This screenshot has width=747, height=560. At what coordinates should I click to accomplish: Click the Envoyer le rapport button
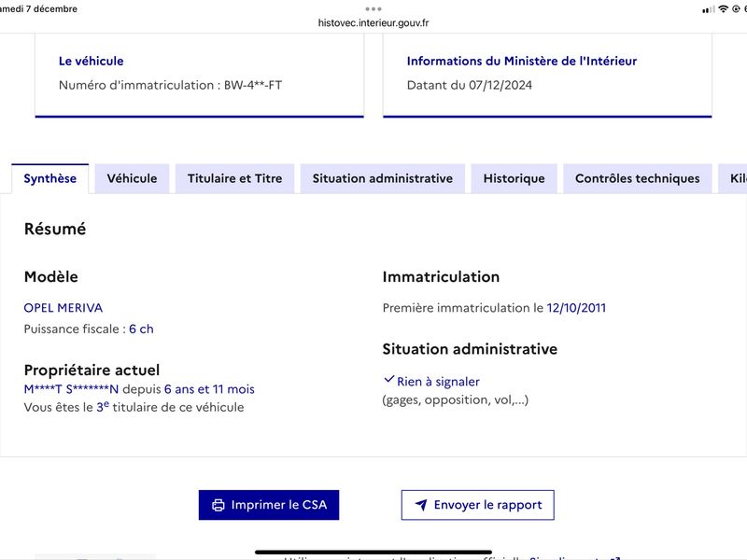click(x=478, y=505)
